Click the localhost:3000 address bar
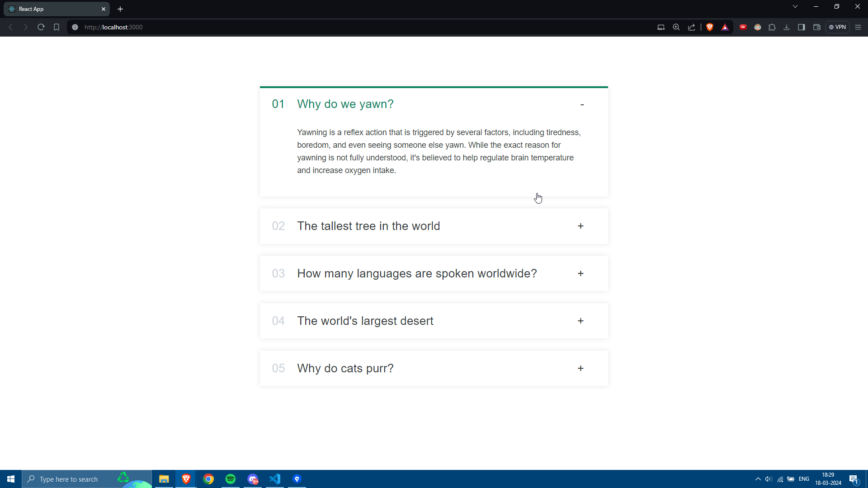Screen dimensions: 868x488 tap(316, 27)
